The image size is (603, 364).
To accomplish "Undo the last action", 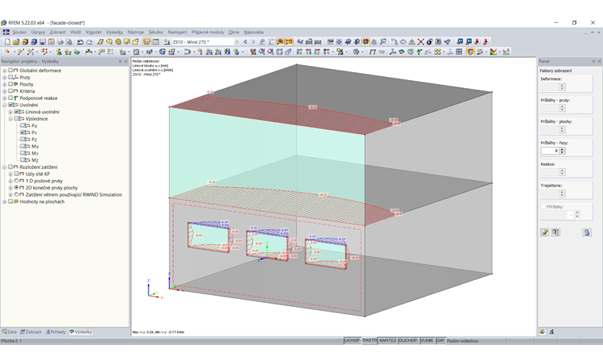I will [x=80, y=42].
